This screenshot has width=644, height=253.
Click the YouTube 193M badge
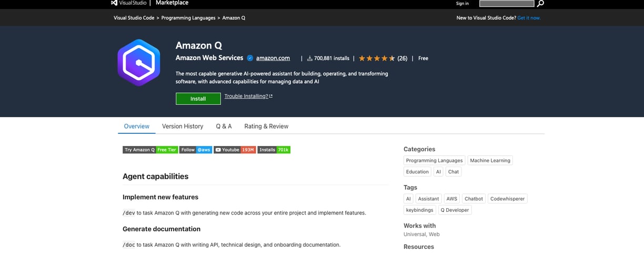pyautogui.click(x=235, y=150)
